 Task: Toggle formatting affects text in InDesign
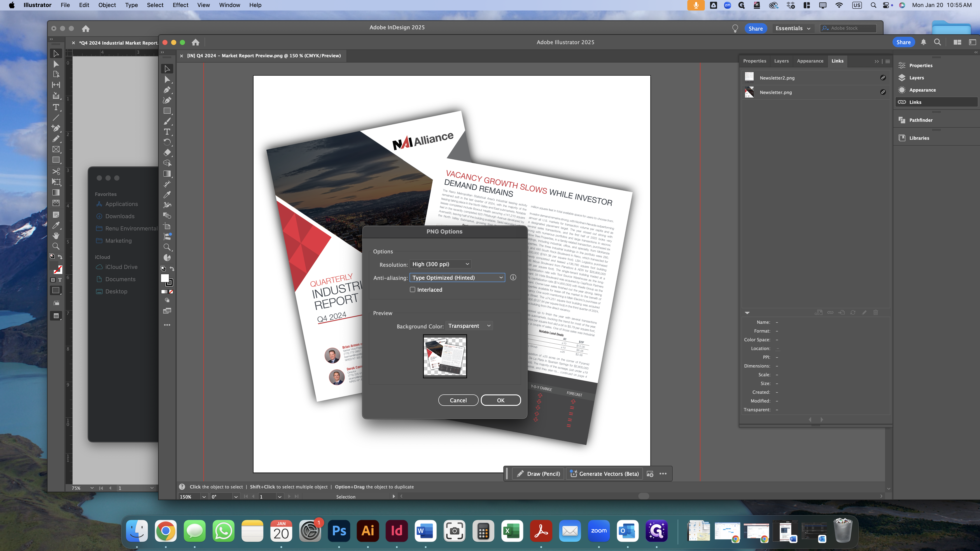tap(60, 280)
